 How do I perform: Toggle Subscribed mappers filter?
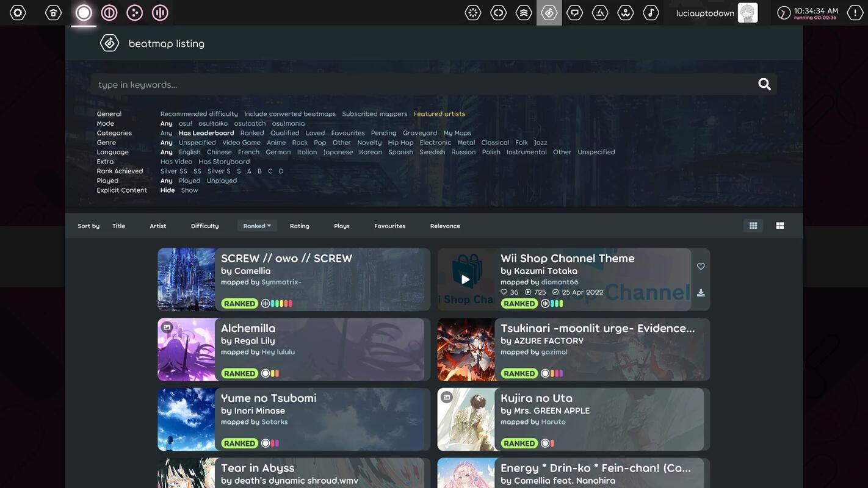(x=375, y=114)
